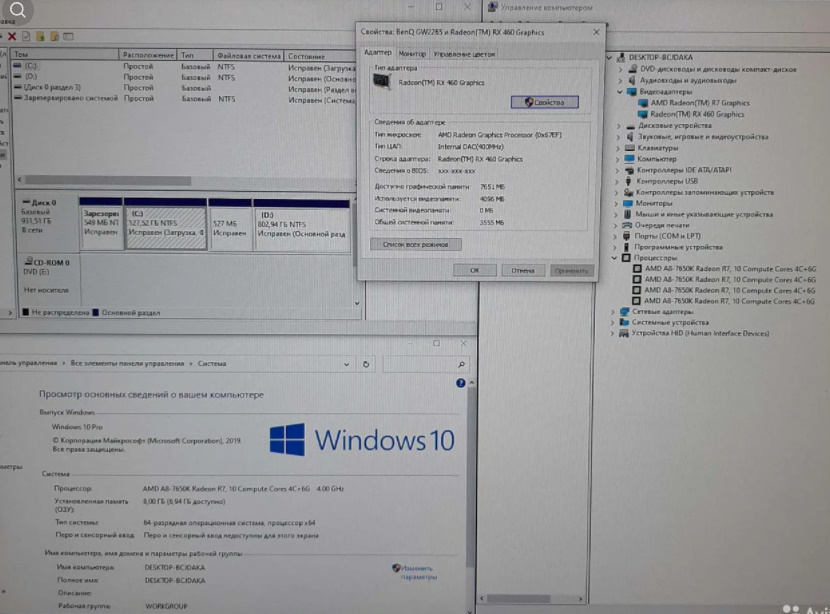Collapse the Видеоадаптеры category
830x614 pixels.
(x=620, y=92)
